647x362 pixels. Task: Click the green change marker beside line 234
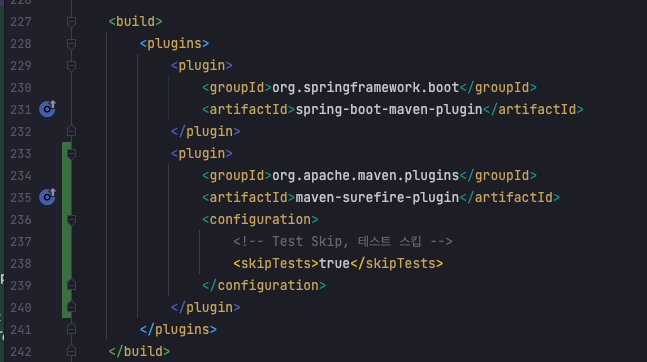pos(66,175)
